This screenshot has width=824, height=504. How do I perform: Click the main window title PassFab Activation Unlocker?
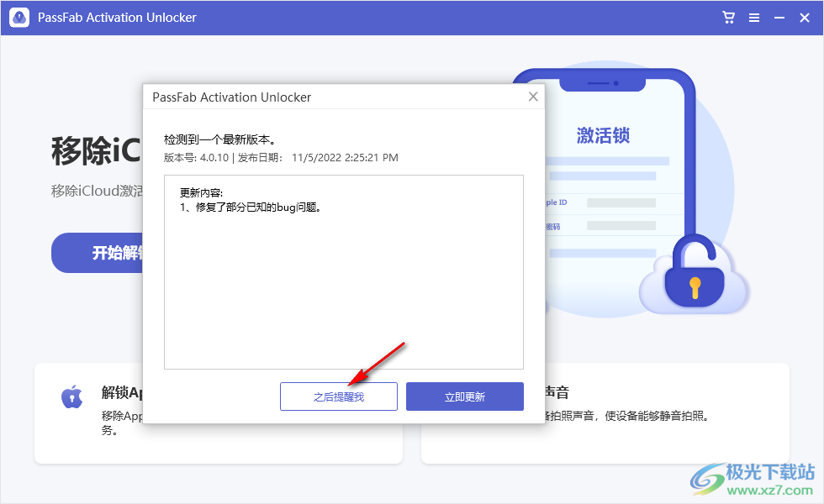click(x=117, y=18)
